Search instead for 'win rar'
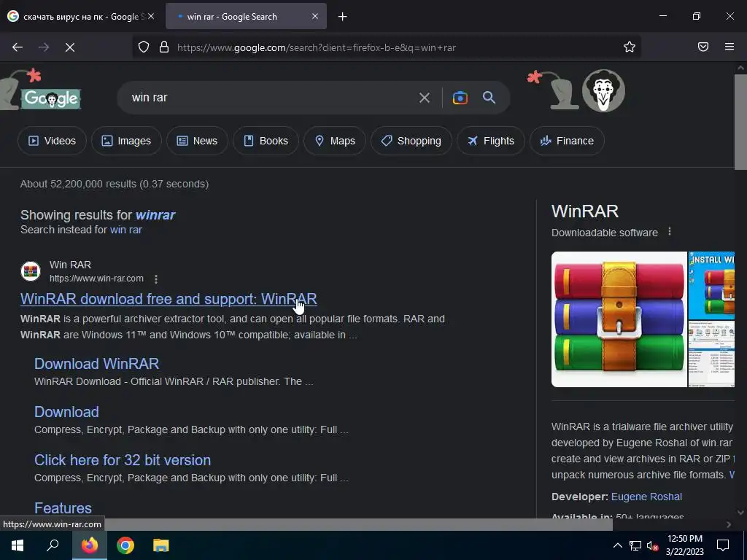The width and height of the screenshot is (747, 560). coord(125,230)
